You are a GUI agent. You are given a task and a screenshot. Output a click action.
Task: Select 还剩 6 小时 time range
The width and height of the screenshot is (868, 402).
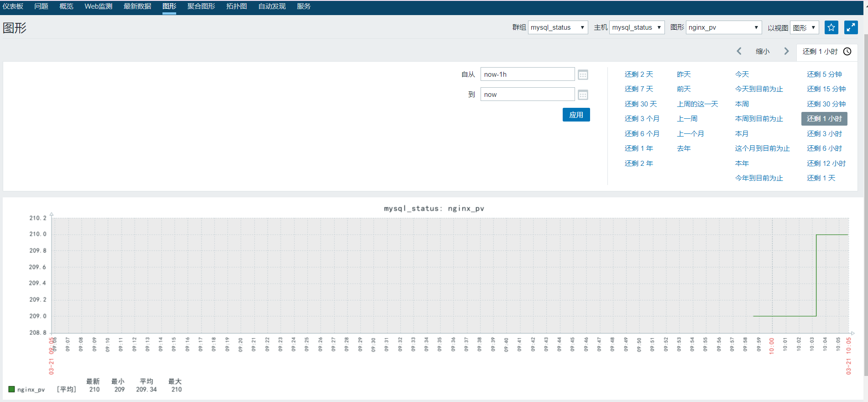coord(824,148)
